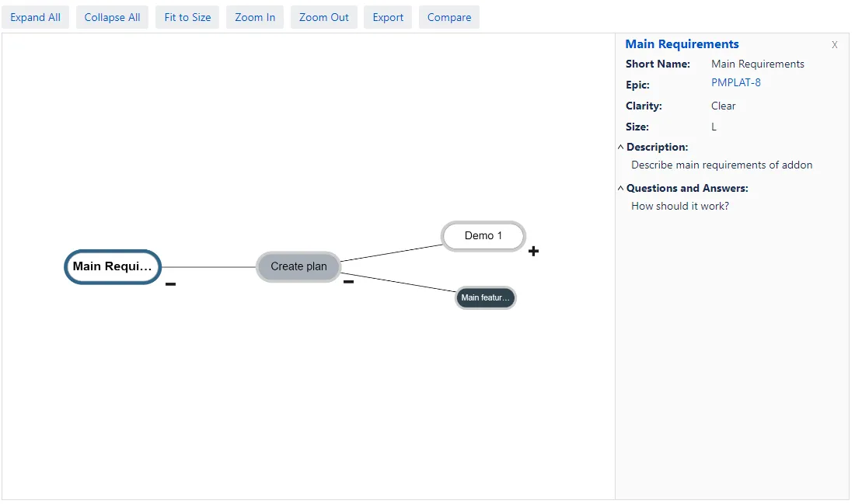Open the PMPLAT-8 epic link
The height and width of the screenshot is (504, 855).
point(735,83)
